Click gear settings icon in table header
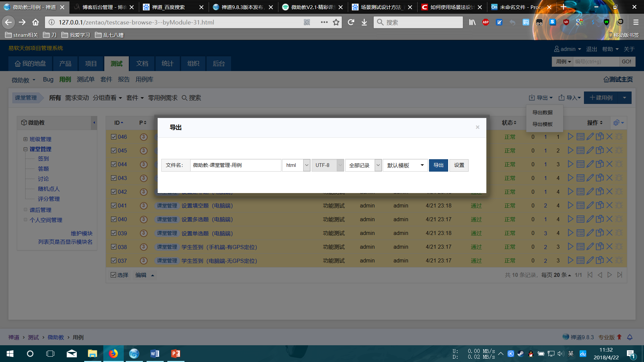 click(x=616, y=123)
